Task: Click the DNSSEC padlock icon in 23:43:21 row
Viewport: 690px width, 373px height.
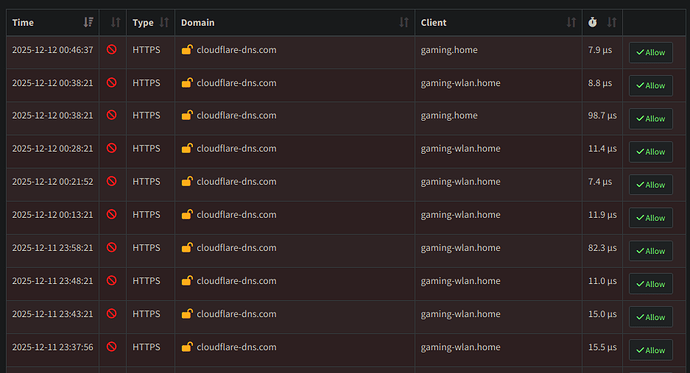Action: (x=187, y=313)
